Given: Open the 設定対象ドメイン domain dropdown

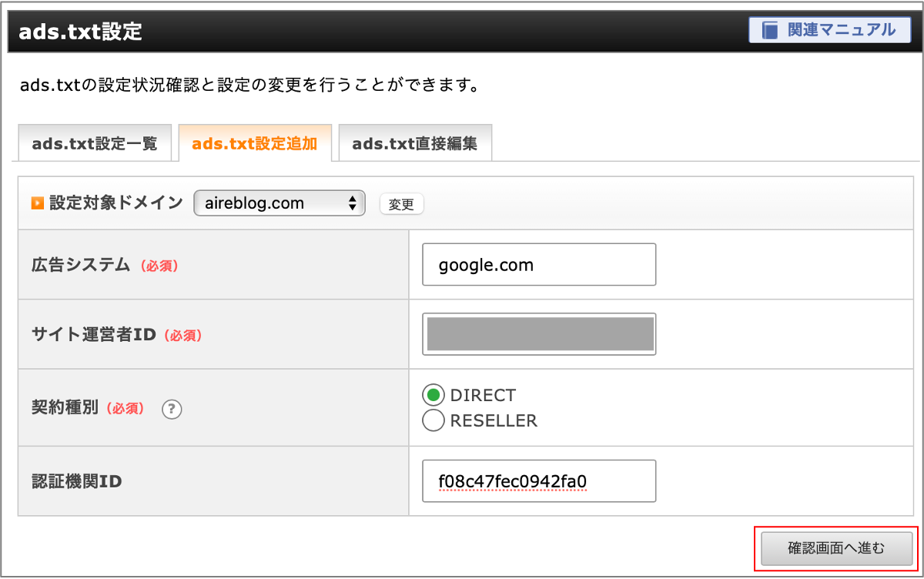Looking at the screenshot, I should [279, 202].
